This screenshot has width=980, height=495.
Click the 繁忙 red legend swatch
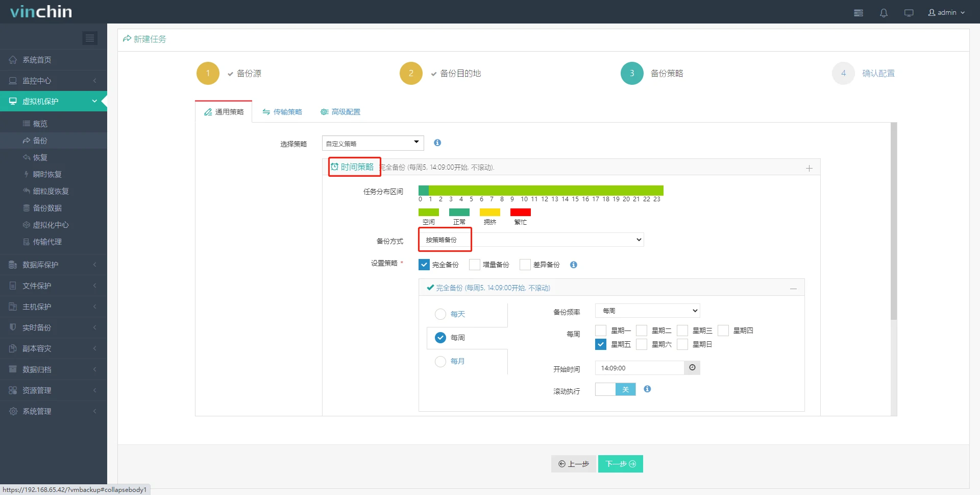[x=521, y=212]
